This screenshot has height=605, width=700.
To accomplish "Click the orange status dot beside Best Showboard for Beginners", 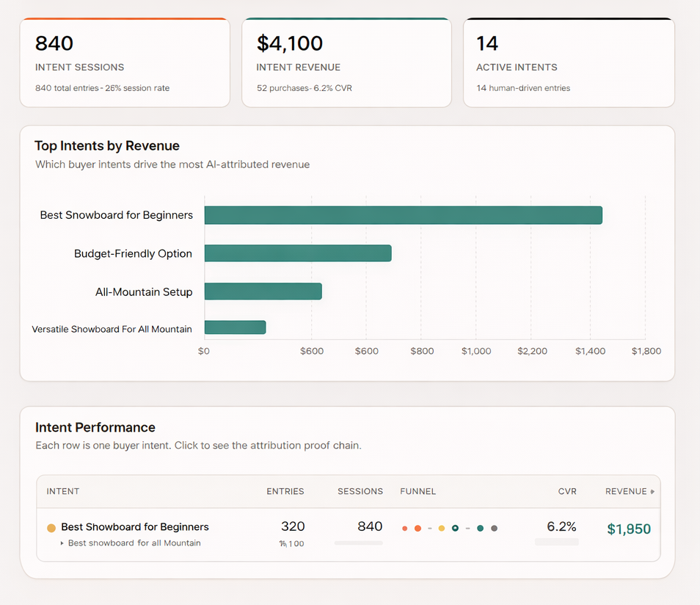I will [x=51, y=527].
